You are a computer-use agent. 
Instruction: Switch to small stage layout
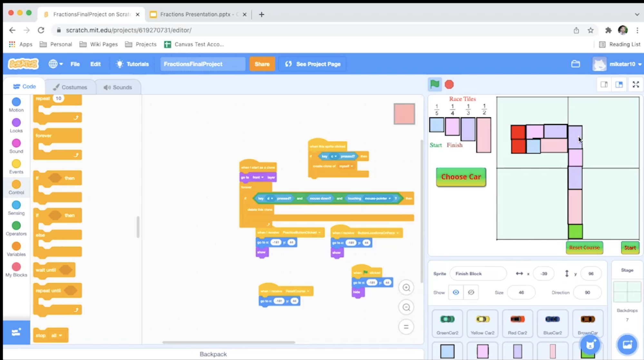604,85
